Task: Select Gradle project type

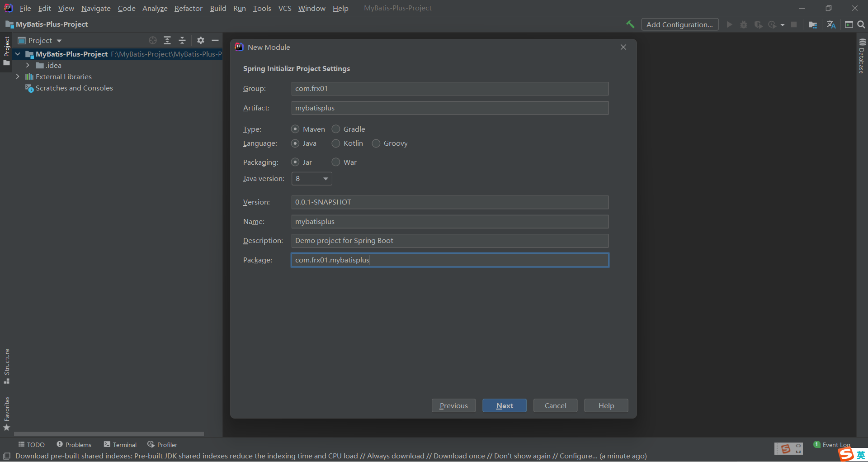Action: click(x=349, y=129)
